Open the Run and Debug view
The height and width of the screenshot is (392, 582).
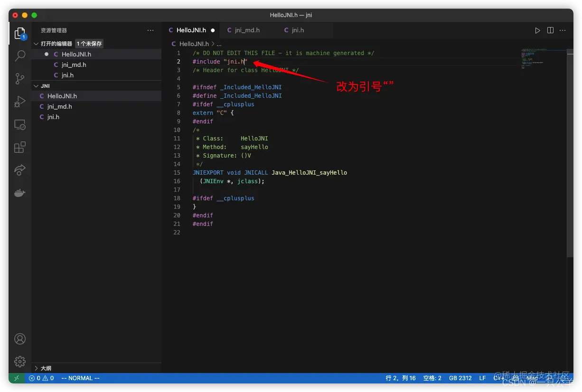pos(20,101)
